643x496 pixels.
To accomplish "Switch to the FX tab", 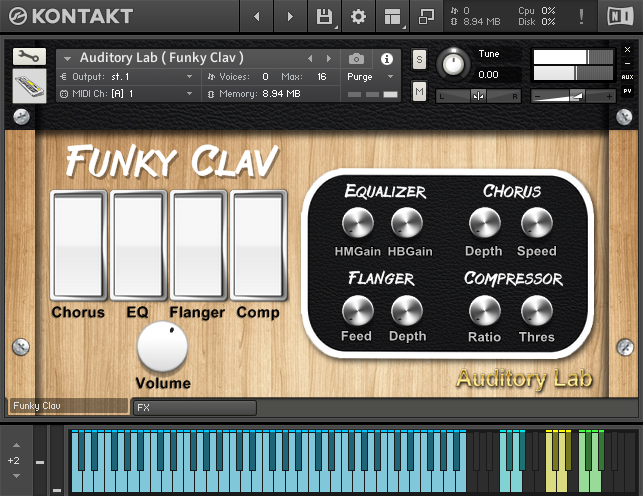I will pyautogui.click(x=194, y=408).
